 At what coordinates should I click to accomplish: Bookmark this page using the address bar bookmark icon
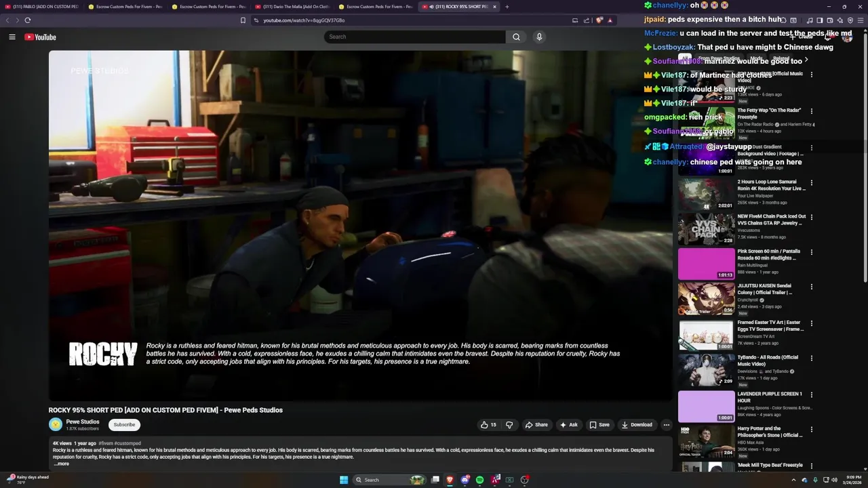pyautogui.click(x=243, y=20)
